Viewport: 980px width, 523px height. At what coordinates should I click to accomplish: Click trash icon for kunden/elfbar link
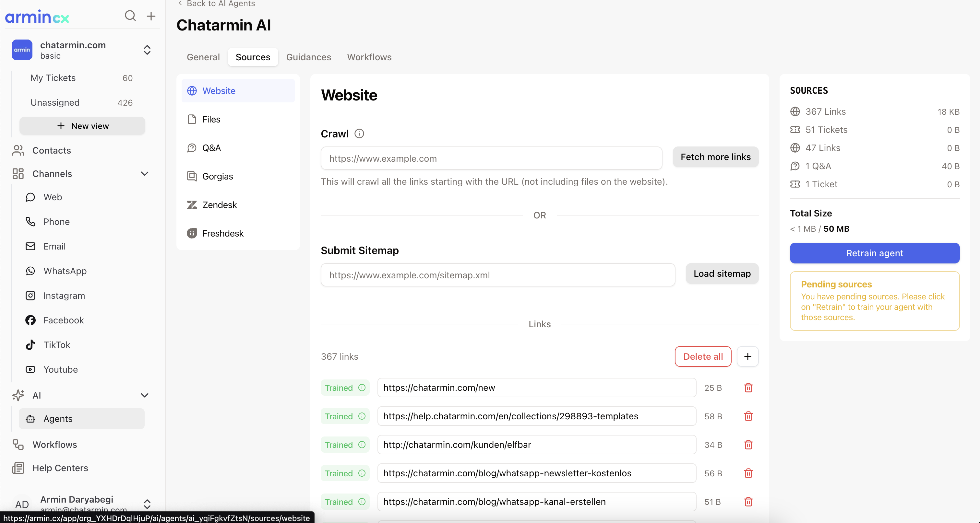point(748,445)
